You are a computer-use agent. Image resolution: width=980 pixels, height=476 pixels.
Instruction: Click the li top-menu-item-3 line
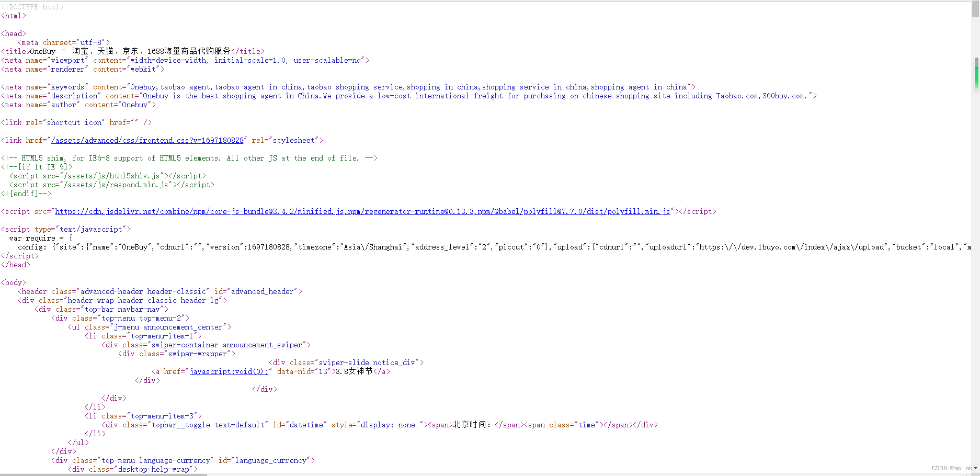click(x=143, y=416)
